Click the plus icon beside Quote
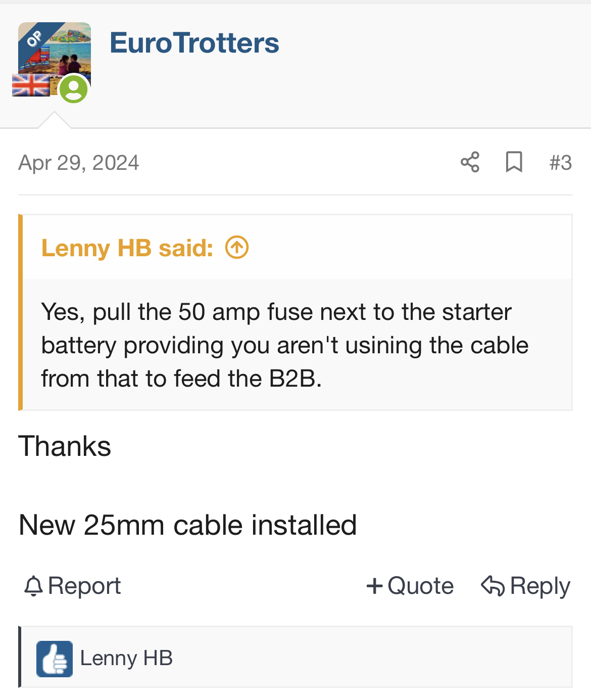Viewport: 591px width, 700px height. click(x=374, y=586)
